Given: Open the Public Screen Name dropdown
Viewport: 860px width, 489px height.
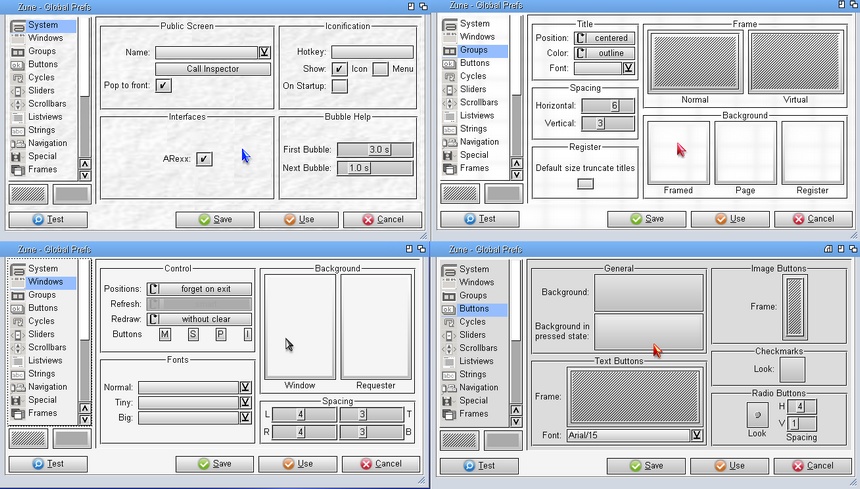Looking at the screenshot, I should pyautogui.click(x=264, y=52).
